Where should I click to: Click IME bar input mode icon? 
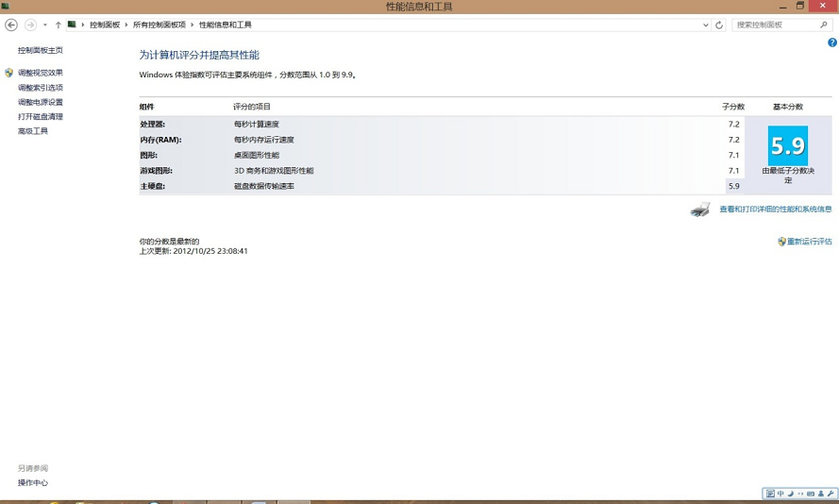coord(770,494)
